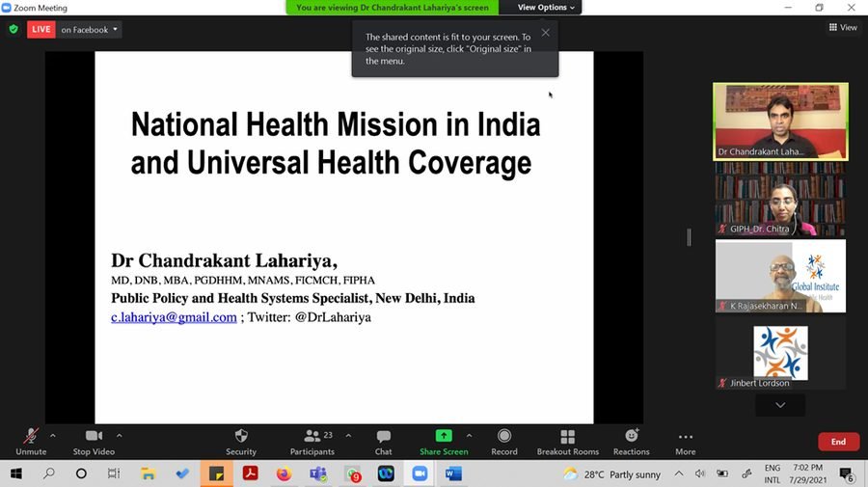
Task: Open the clock showing 7:02 PM
Action: 807,473
